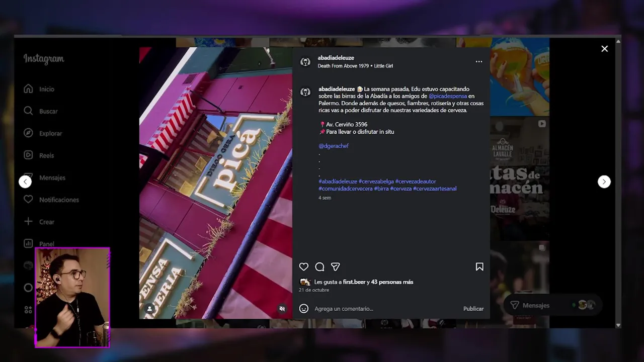Image resolution: width=644 pixels, height=362 pixels.
Task: View the 43 personas más likes list
Action: click(x=392, y=282)
